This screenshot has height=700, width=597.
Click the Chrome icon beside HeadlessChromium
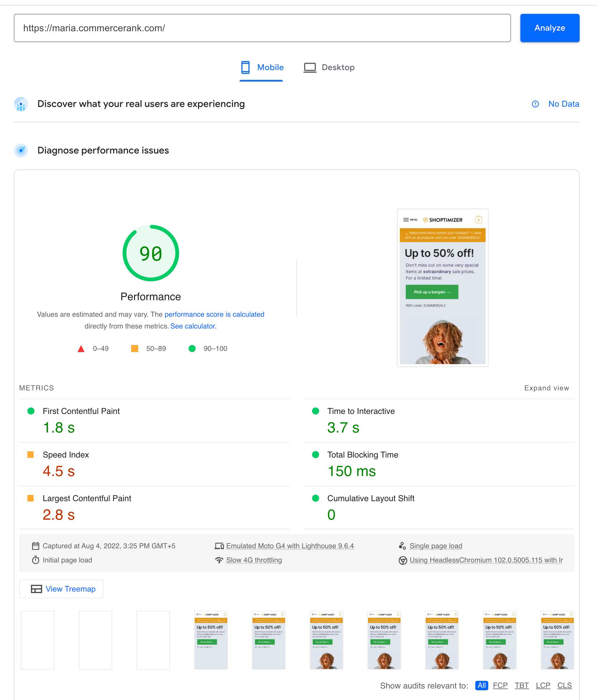pos(403,560)
